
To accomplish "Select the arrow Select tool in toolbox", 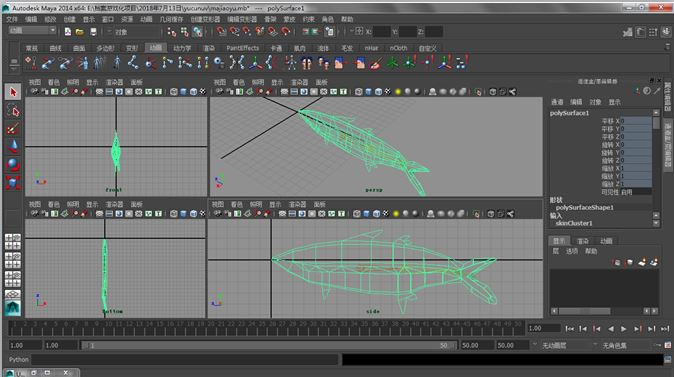I will point(13,92).
